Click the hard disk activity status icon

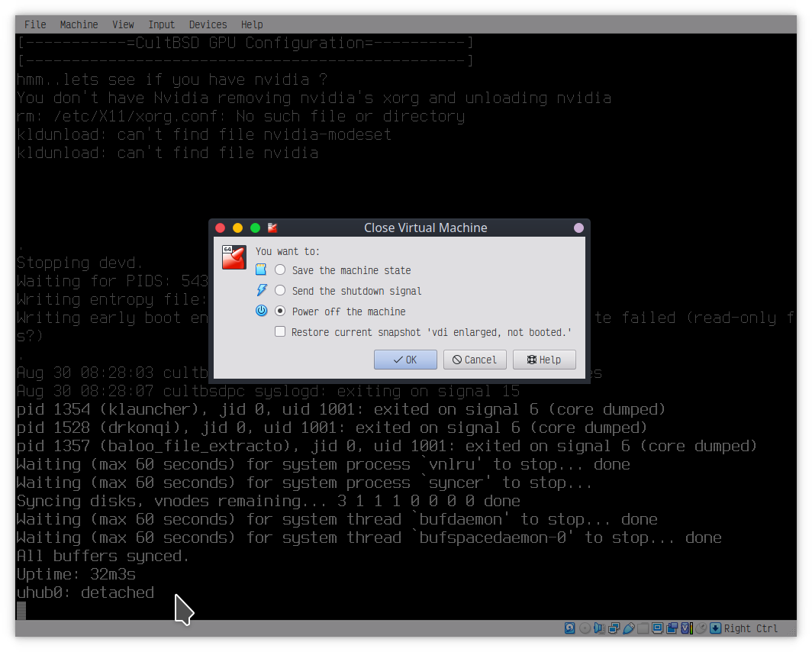(570, 628)
